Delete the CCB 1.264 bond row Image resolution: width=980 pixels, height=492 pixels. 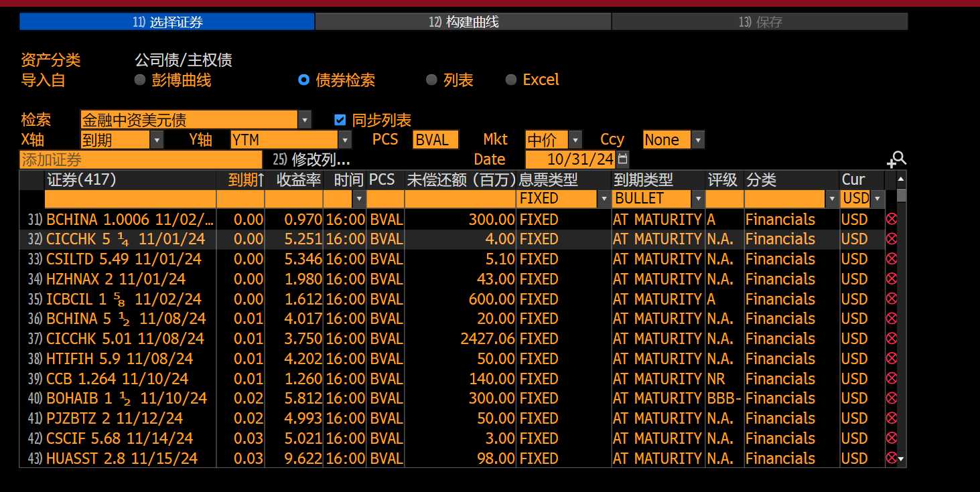(x=891, y=379)
